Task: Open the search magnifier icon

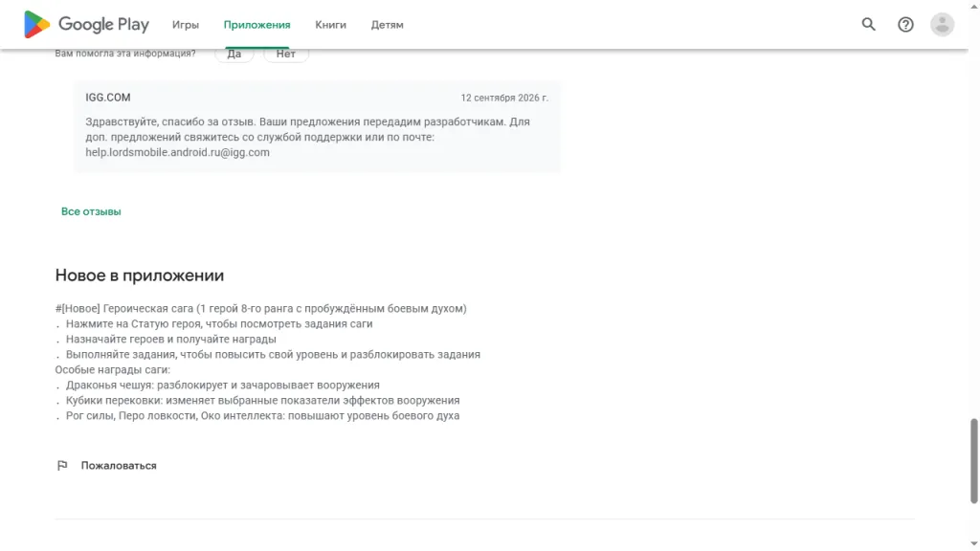Action: pyautogui.click(x=868, y=24)
